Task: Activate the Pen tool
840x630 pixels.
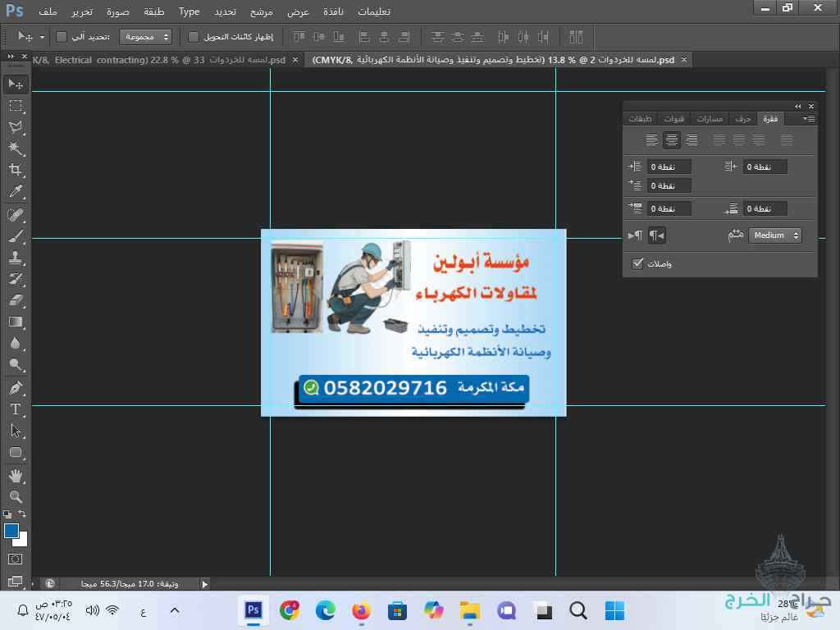Action: click(16, 388)
